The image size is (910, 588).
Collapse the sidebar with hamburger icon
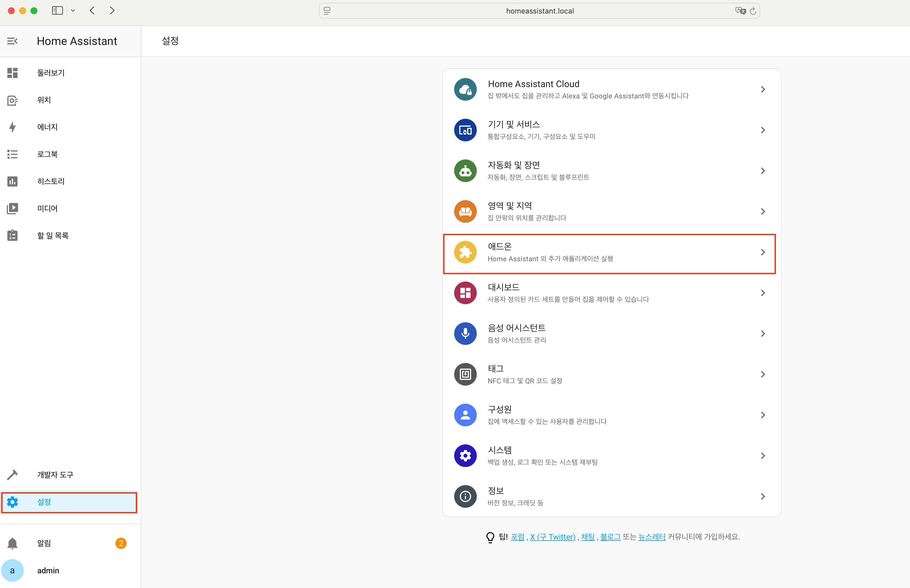click(12, 41)
